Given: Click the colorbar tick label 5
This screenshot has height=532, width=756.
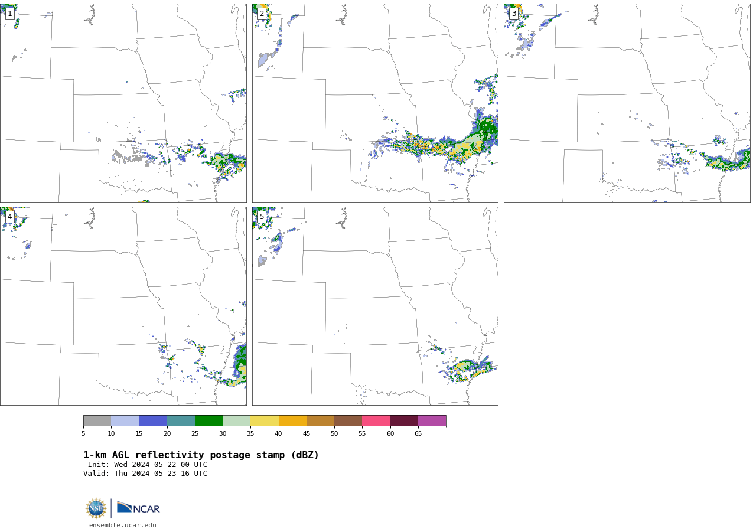Looking at the screenshot, I should (83, 434).
